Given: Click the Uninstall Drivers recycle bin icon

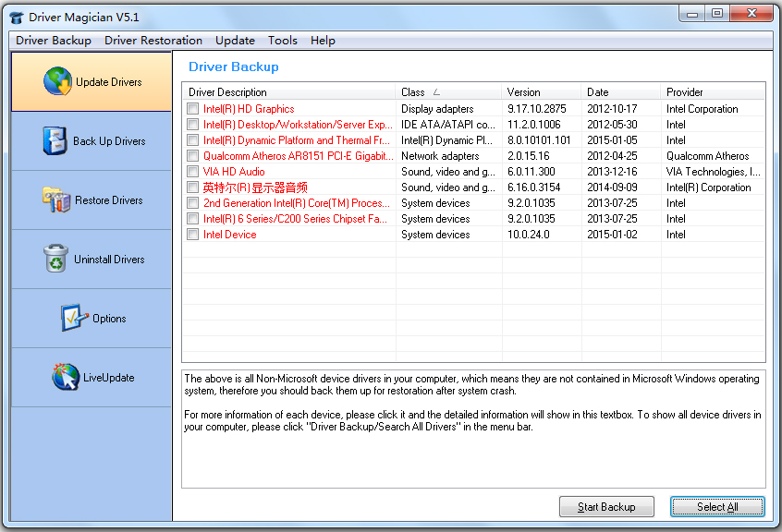Looking at the screenshot, I should [x=55, y=258].
